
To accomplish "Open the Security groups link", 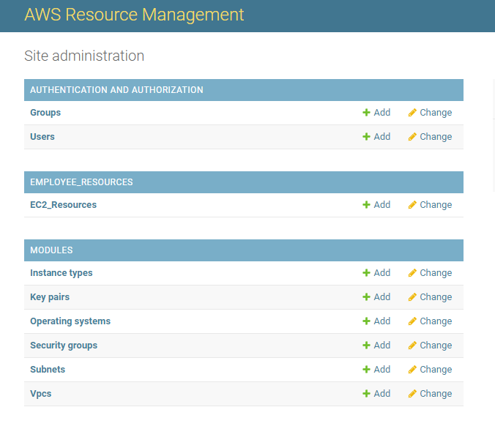I will (x=64, y=345).
